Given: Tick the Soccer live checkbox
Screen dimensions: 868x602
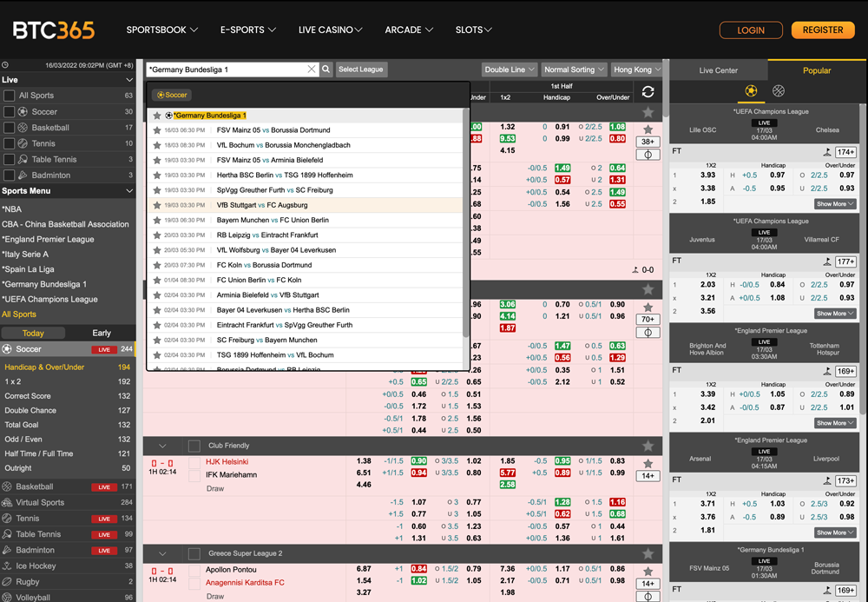Looking at the screenshot, I should point(9,111).
